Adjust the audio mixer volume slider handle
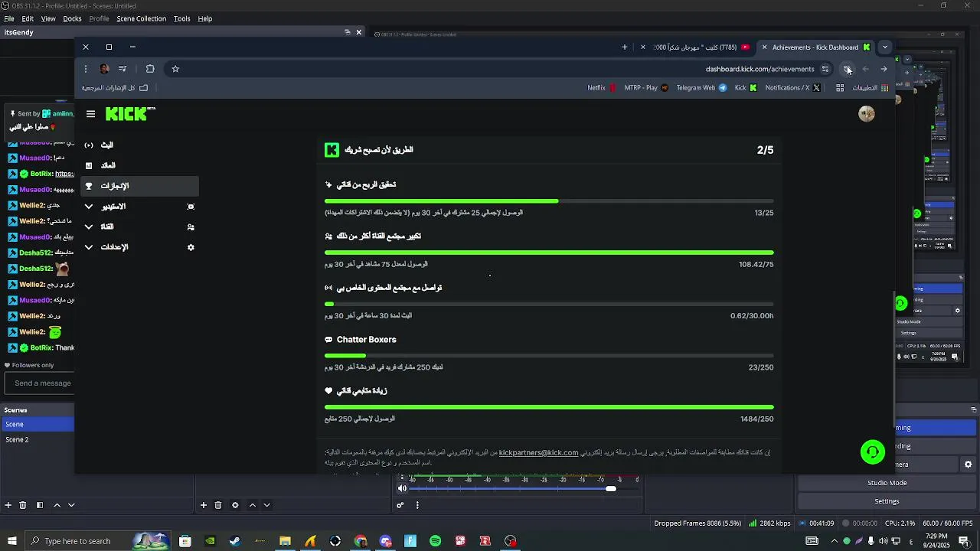 pyautogui.click(x=610, y=488)
